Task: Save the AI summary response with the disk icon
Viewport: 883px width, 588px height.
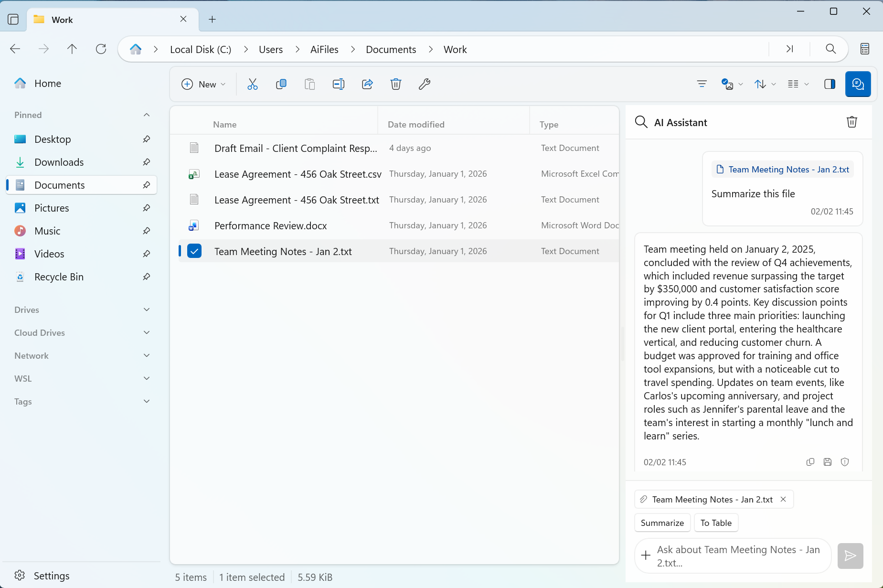Action: coord(828,462)
